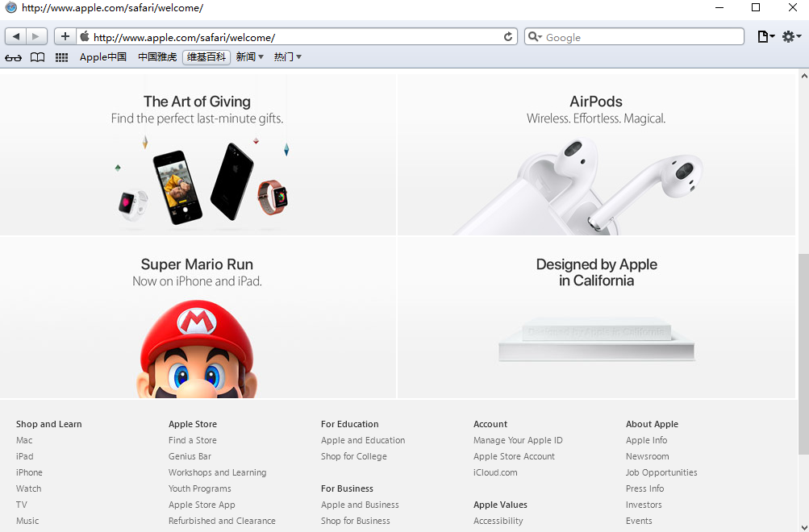Click Investors link

(x=644, y=504)
